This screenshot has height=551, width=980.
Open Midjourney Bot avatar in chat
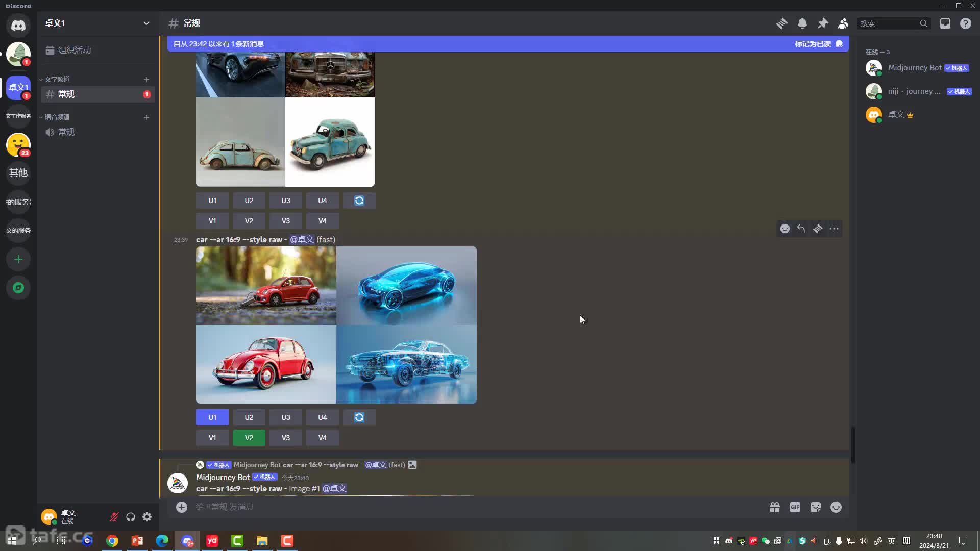[x=178, y=483]
